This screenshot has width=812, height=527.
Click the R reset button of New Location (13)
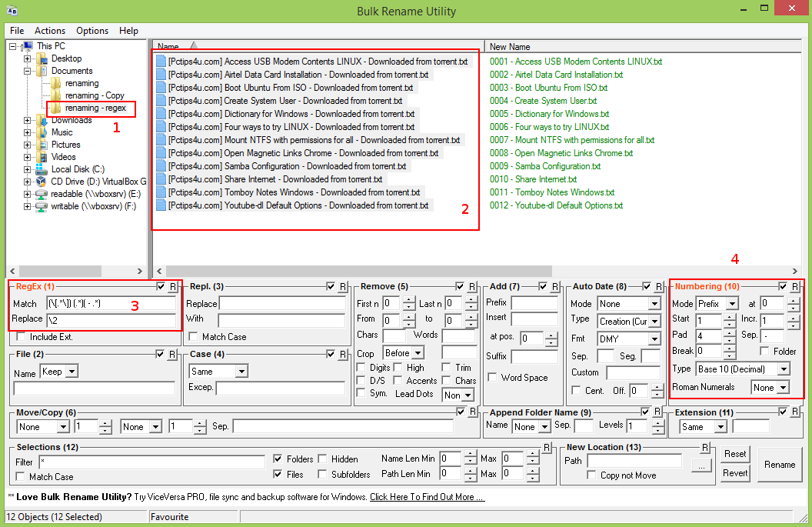pos(704,447)
